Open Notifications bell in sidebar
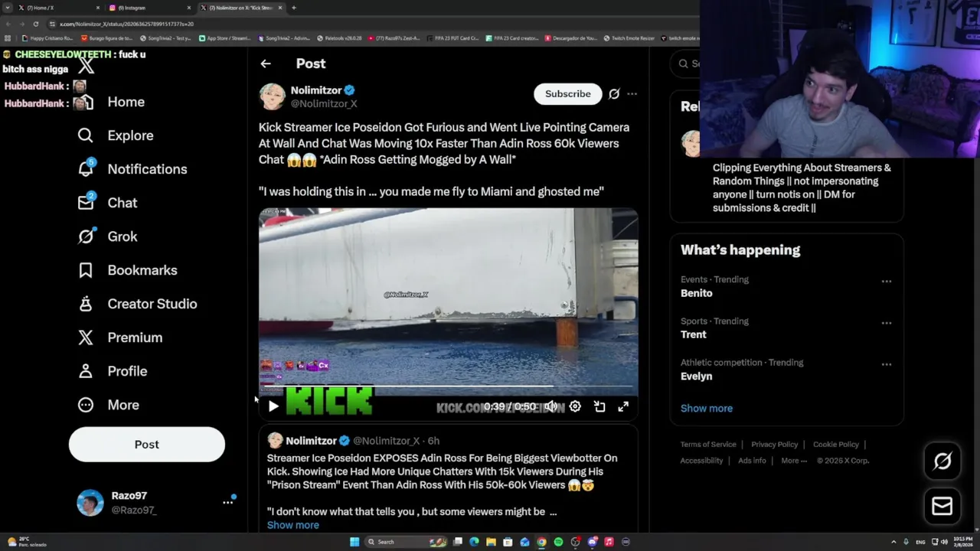980x551 pixels. click(x=86, y=169)
